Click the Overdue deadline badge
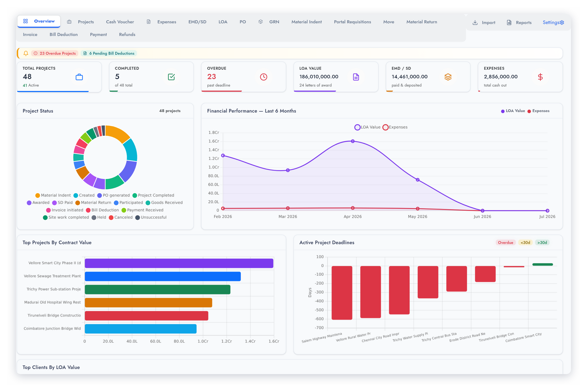Screen dimensions: 587x392 505,243
